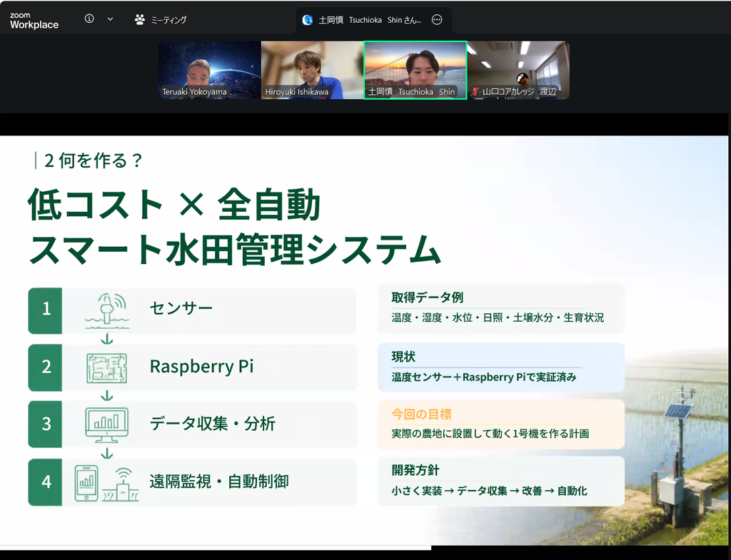Click the 取得データ例 heading
731x560 pixels.
[x=428, y=297]
